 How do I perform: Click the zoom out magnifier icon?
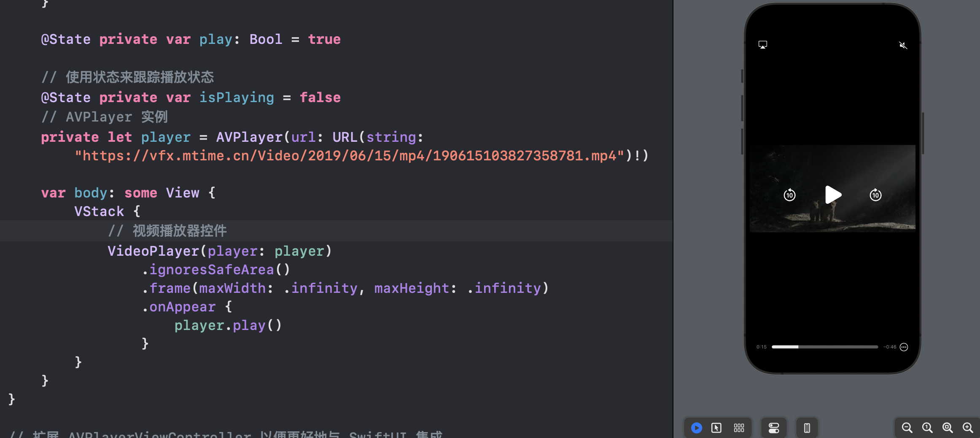tap(907, 428)
